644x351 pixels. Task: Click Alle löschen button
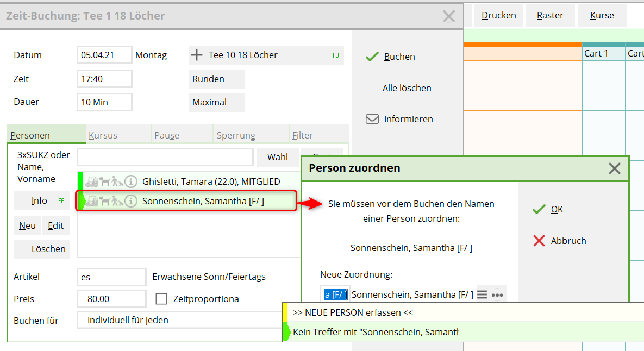pos(407,88)
